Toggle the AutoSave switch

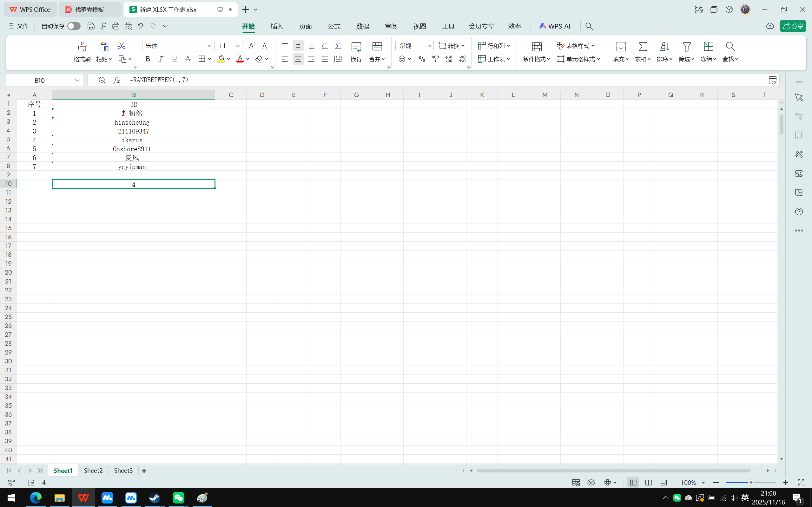pyautogui.click(x=74, y=26)
